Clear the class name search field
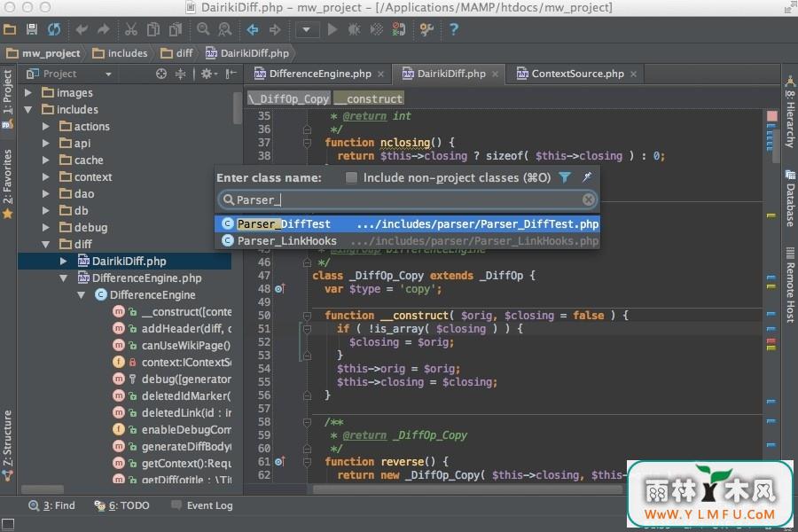This screenshot has width=798, height=532. pos(588,199)
